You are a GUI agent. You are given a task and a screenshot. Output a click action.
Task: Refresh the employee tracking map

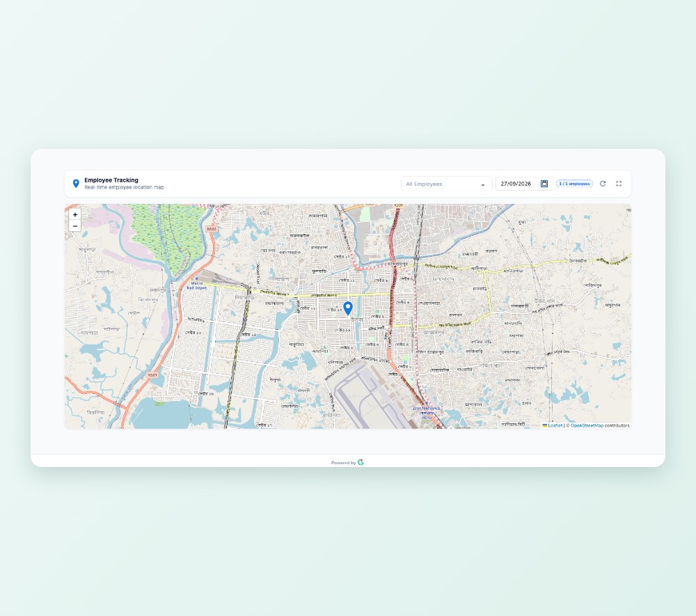tap(603, 184)
